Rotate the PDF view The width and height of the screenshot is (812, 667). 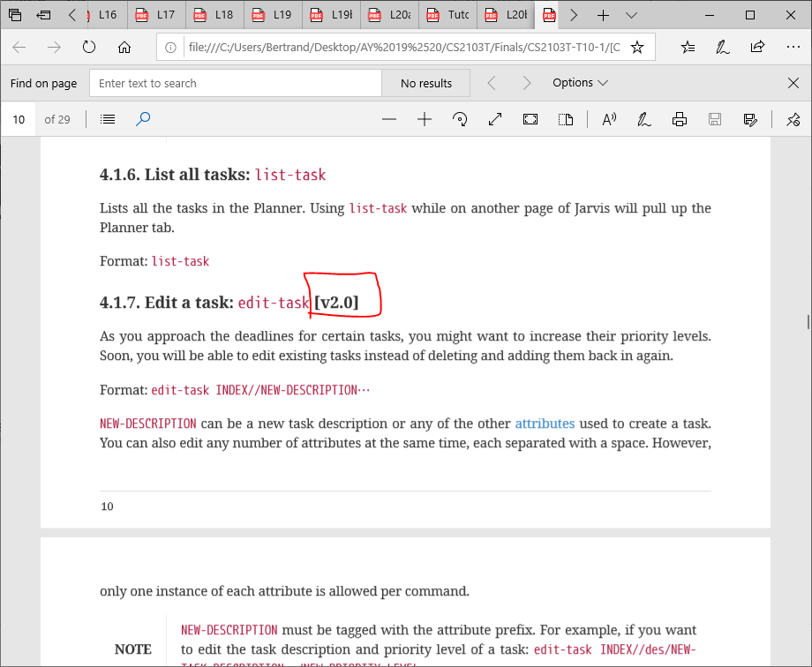460,120
